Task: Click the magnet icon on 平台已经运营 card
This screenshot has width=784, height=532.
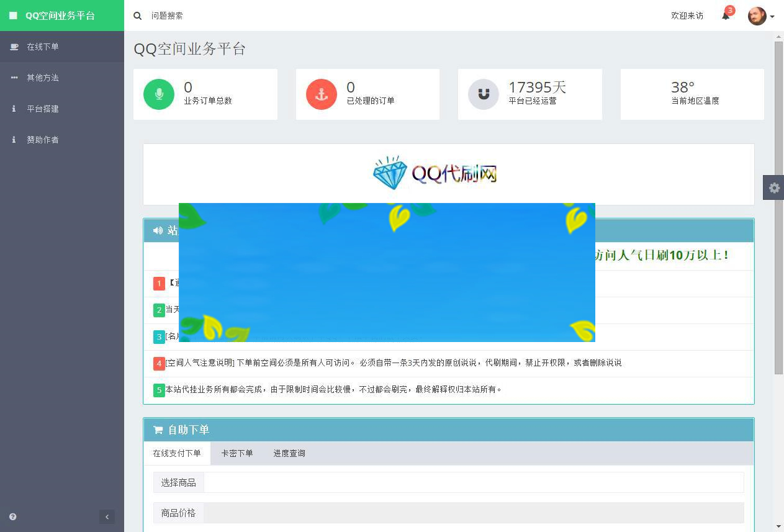Action: coord(483,94)
